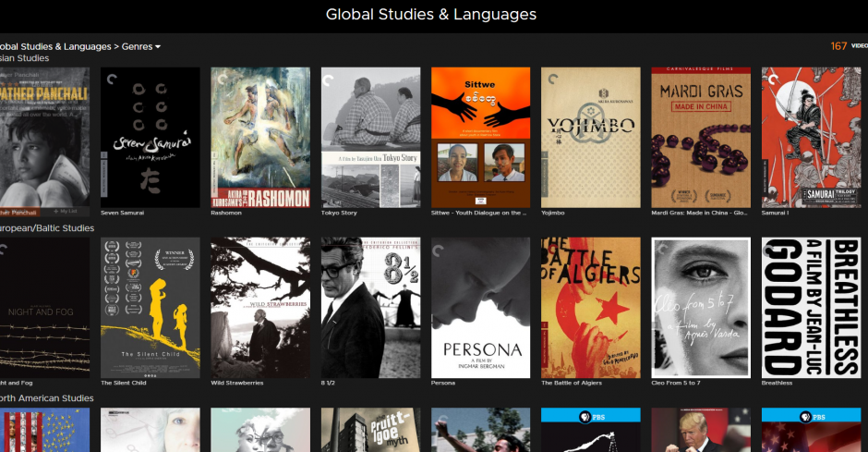This screenshot has width=868, height=452.
Task: Click The Silent Child title text
Action: coord(124,383)
